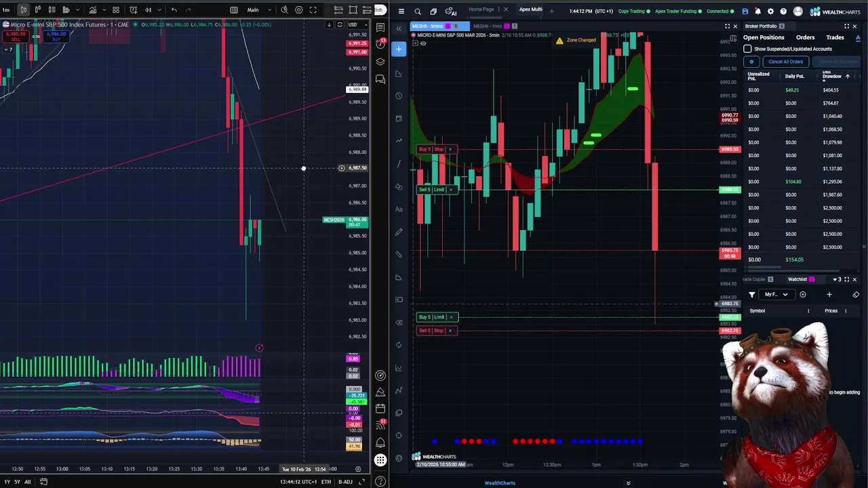
Task: Switch to the Open Positions tab
Action: pos(764,37)
